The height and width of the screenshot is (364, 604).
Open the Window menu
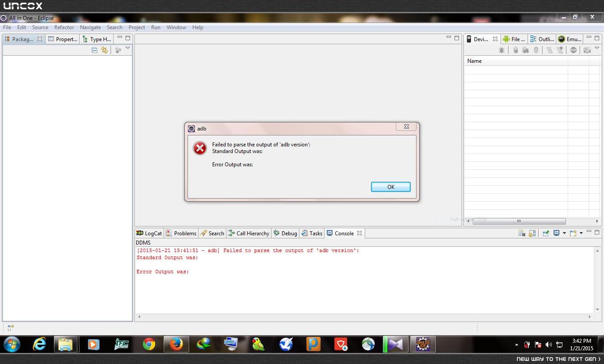point(176,27)
